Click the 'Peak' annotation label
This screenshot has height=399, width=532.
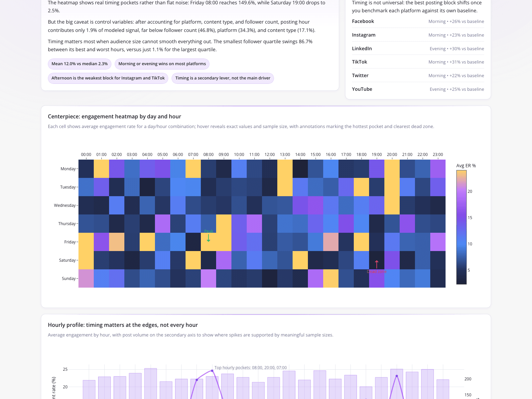click(x=209, y=231)
